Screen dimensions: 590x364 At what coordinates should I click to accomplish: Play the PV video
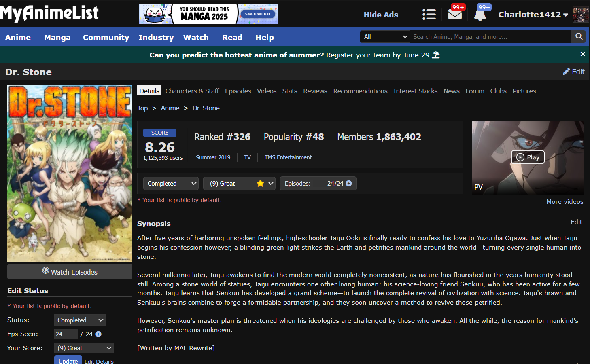point(528,157)
